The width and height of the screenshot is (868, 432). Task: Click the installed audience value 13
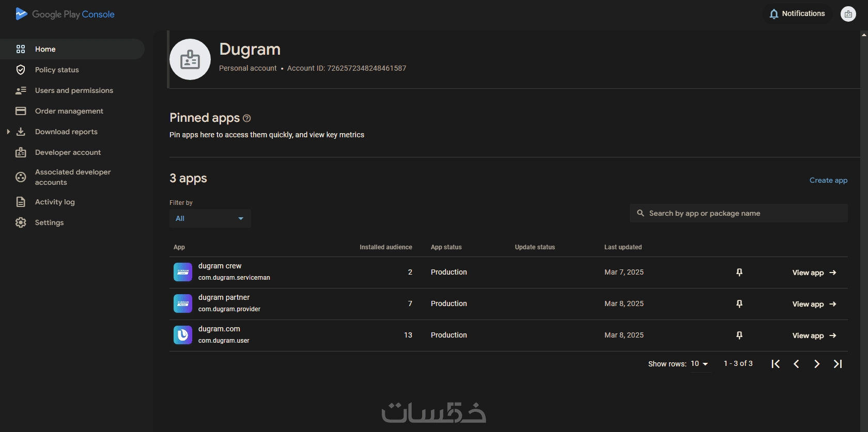tap(408, 335)
